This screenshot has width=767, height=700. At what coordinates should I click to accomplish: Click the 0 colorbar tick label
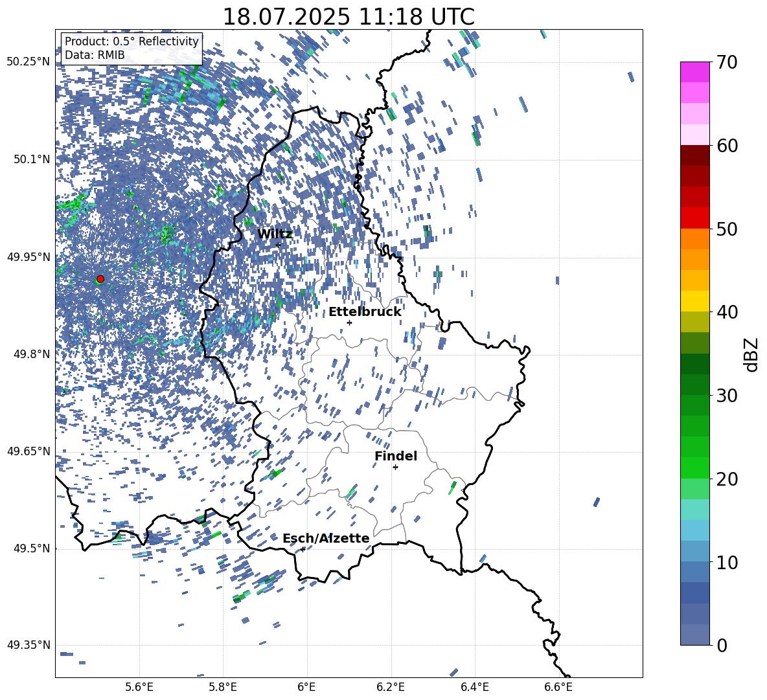722,645
